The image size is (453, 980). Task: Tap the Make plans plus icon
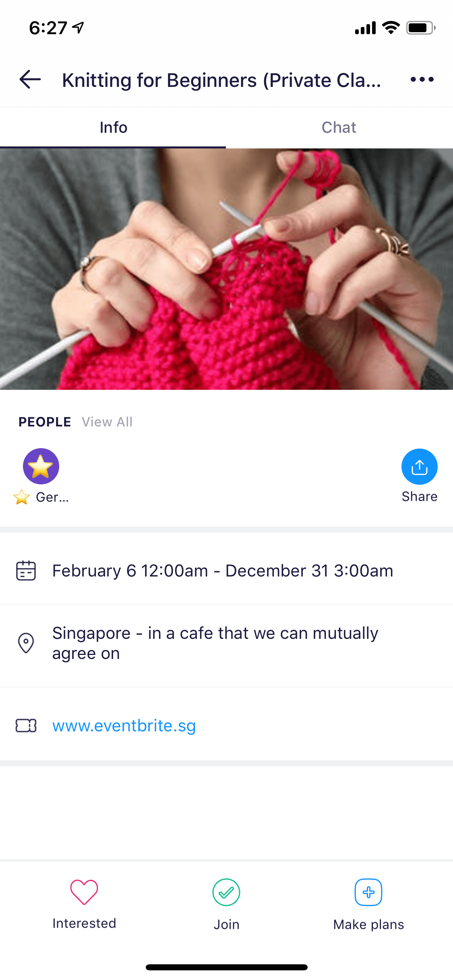pos(368,892)
